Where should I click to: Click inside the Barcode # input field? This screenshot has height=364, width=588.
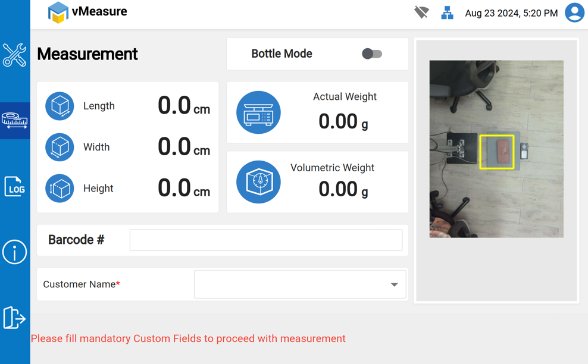pos(265,240)
